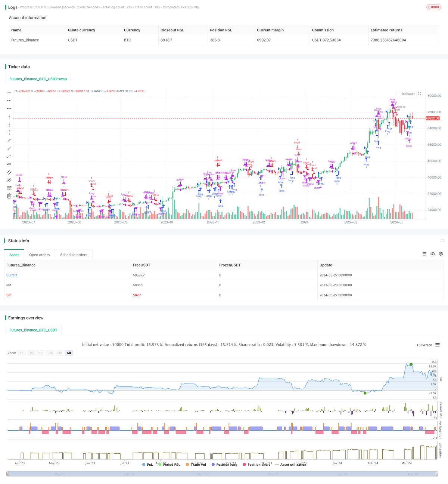The height and width of the screenshot is (484, 448).
Task: Expand the Status info panel with its expand icon
Action: point(442,241)
